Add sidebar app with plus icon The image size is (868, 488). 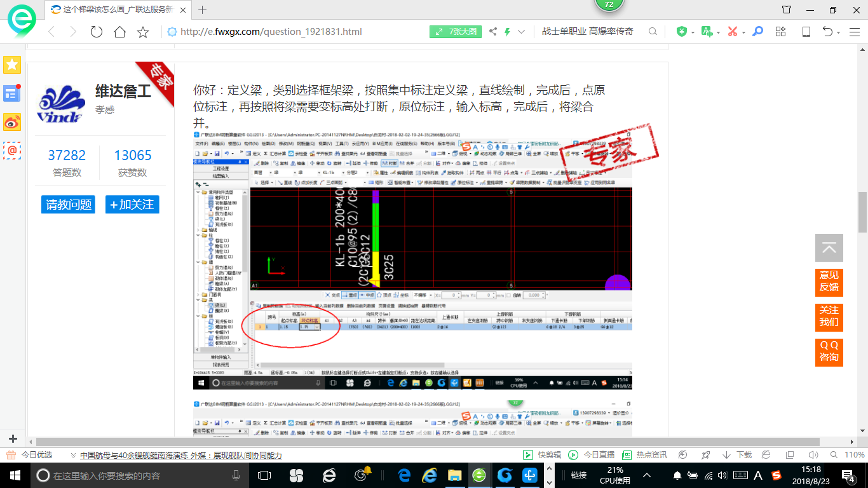coord(12,438)
